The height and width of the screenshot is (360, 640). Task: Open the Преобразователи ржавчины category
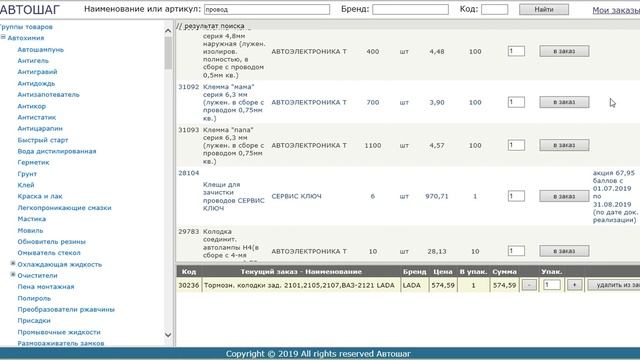coord(66,309)
